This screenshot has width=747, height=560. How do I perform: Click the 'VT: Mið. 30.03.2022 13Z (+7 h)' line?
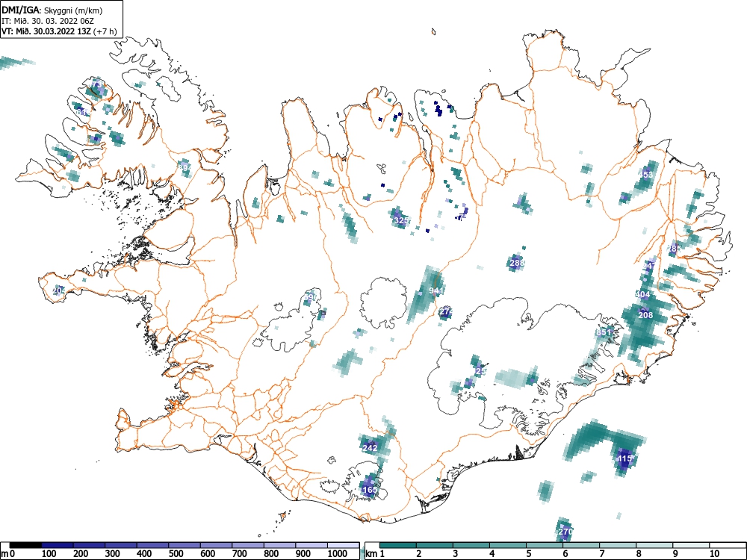click(59, 31)
